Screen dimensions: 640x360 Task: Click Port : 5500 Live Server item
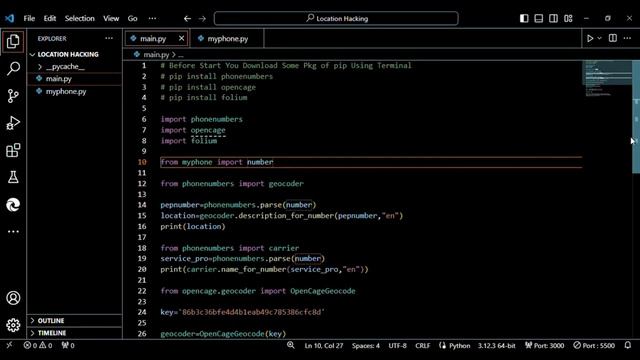594,346
